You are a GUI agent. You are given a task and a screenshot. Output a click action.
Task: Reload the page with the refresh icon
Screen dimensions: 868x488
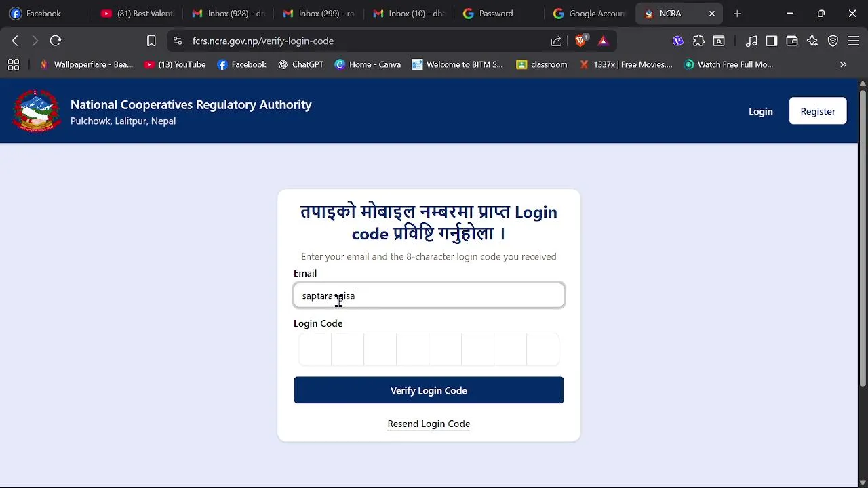(56, 41)
